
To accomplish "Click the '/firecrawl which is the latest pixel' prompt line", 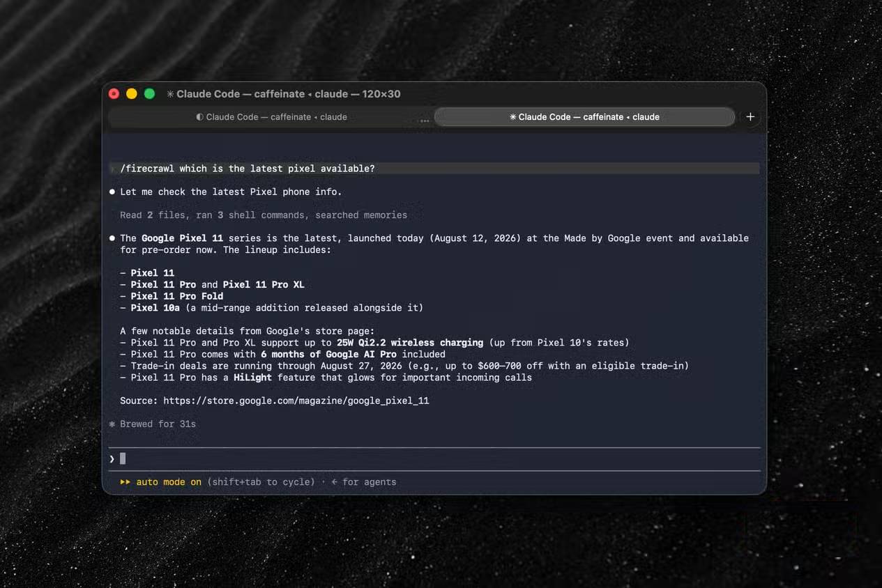I will 434,169.
